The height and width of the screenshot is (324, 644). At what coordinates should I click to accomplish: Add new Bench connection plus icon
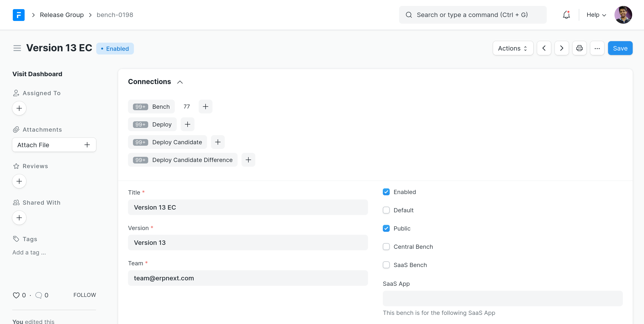pyautogui.click(x=205, y=107)
